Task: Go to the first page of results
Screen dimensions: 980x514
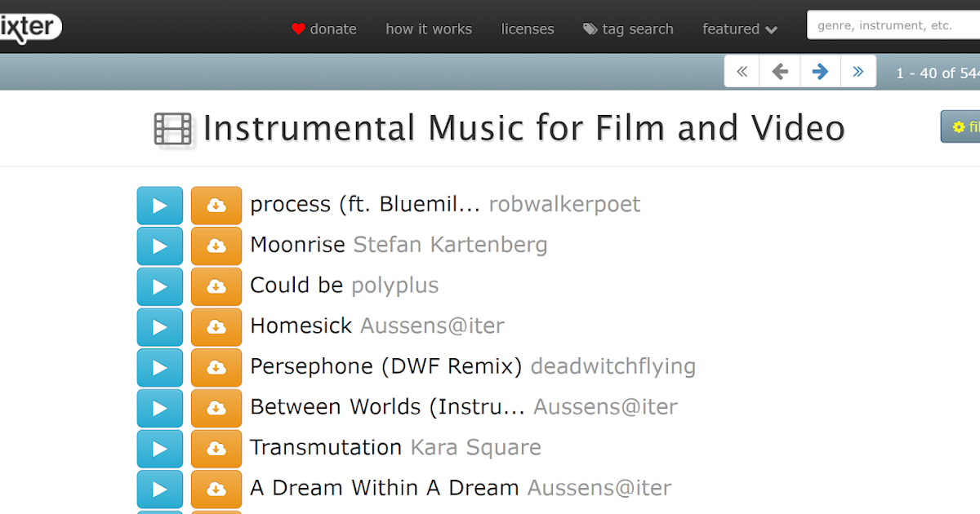Action: click(x=742, y=72)
